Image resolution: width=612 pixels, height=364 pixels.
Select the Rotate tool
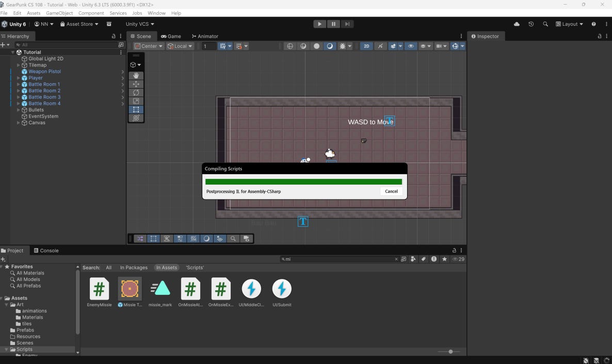[136, 92]
